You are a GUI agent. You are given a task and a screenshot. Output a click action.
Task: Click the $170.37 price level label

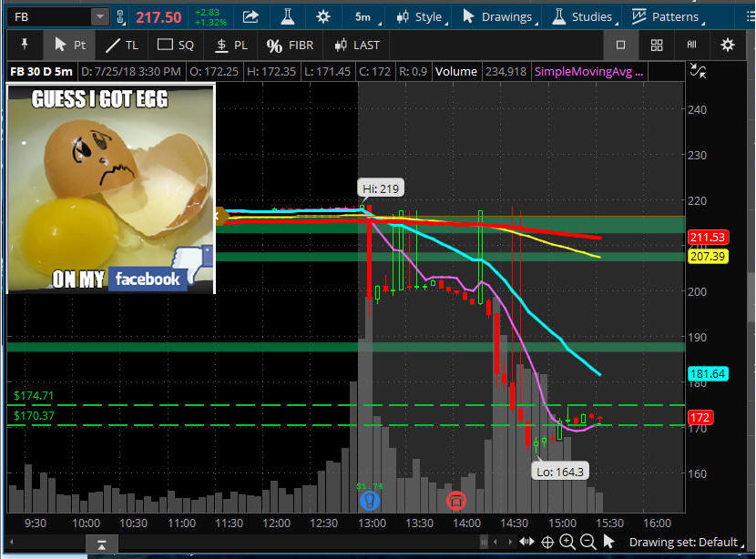34,415
